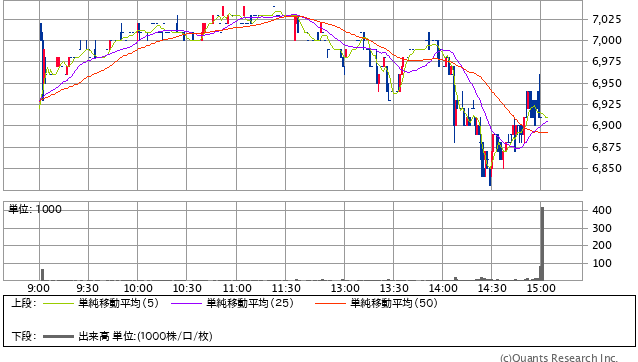Click the (c)Quants Research Inc. credit text

[559, 358]
